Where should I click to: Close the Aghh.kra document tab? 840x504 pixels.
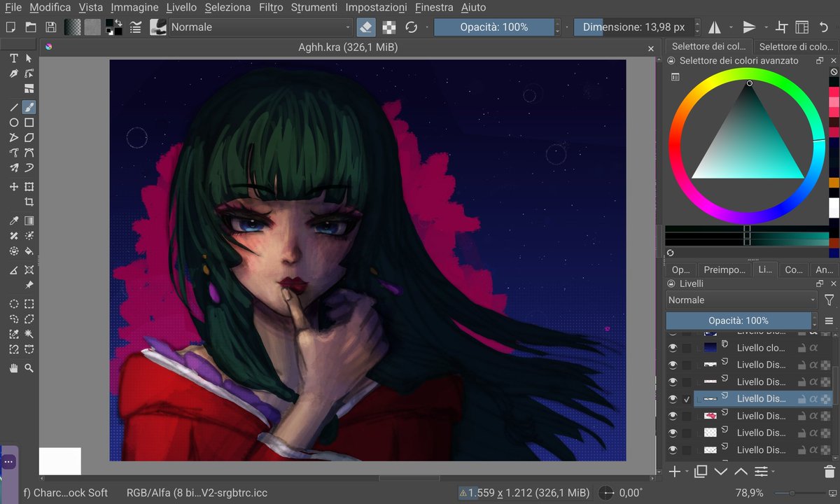coord(652,48)
